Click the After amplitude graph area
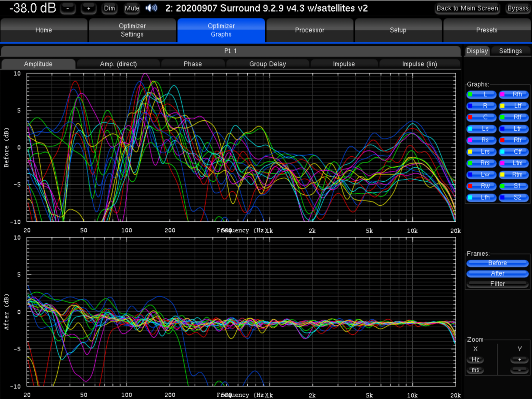Image resolution: width=532 pixels, height=399 pixels. 241,312
